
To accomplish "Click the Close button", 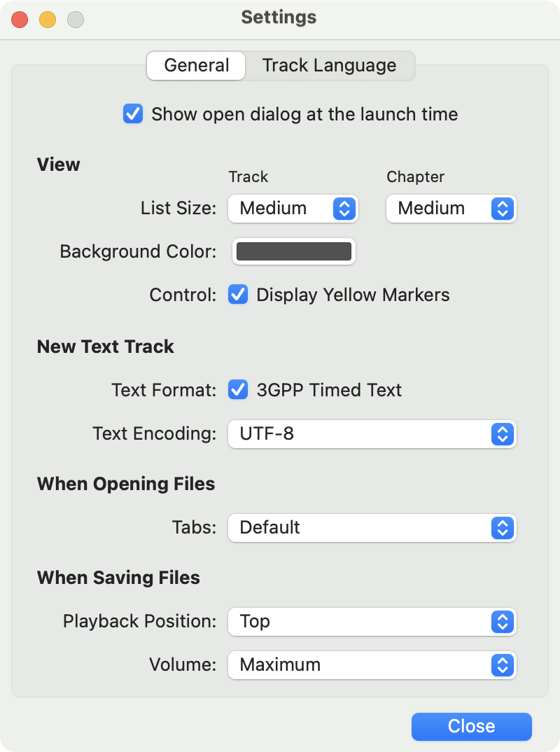I will (x=471, y=726).
